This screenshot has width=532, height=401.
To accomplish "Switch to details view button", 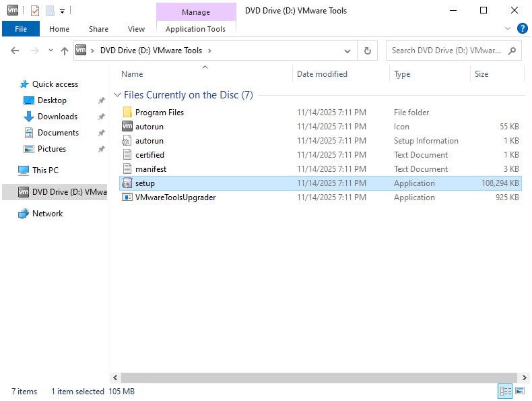I will tap(505, 391).
